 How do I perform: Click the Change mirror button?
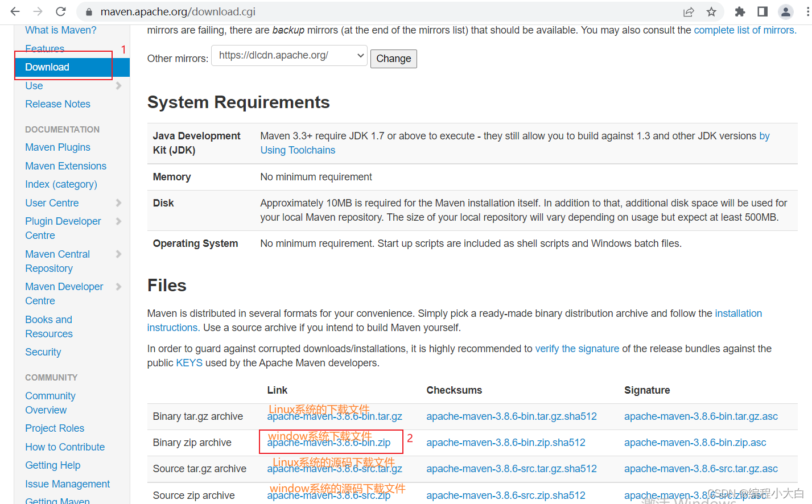pos(394,59)
